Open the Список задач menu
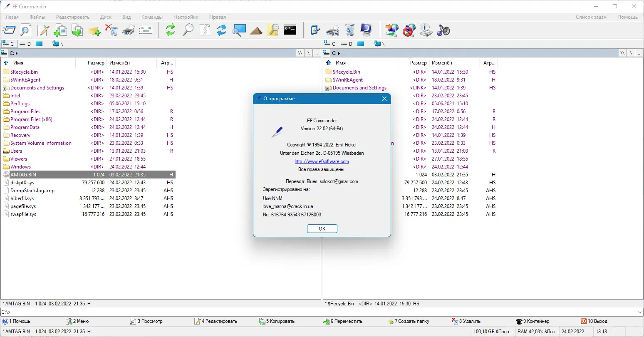Screen dimensions: 644x337 [x=591, y=17]
